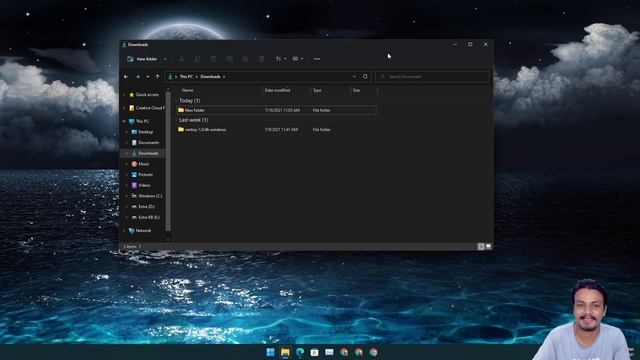Sort by the Name column header

click(x=187, y=90)
